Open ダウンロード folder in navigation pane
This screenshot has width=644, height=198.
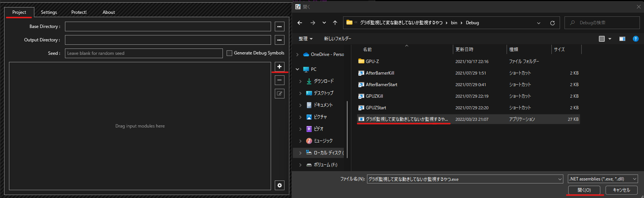click(320, 81)
